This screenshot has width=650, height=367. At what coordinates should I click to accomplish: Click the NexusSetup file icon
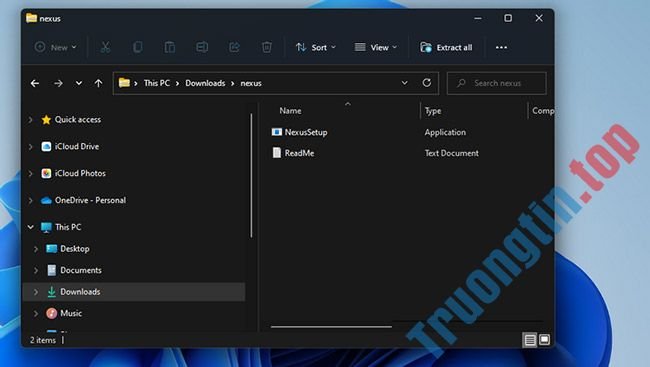click(x=276, y=132)
